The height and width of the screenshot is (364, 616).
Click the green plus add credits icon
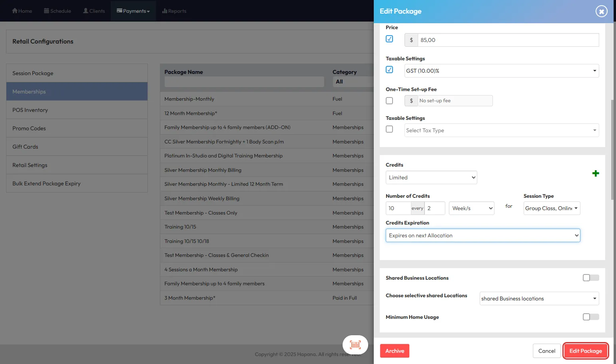(x=595, y=173)
